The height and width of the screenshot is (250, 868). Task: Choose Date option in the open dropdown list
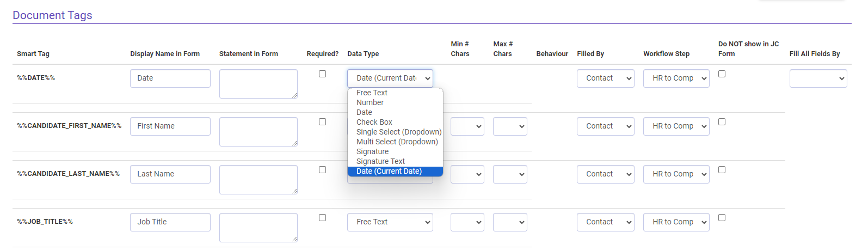395,112
